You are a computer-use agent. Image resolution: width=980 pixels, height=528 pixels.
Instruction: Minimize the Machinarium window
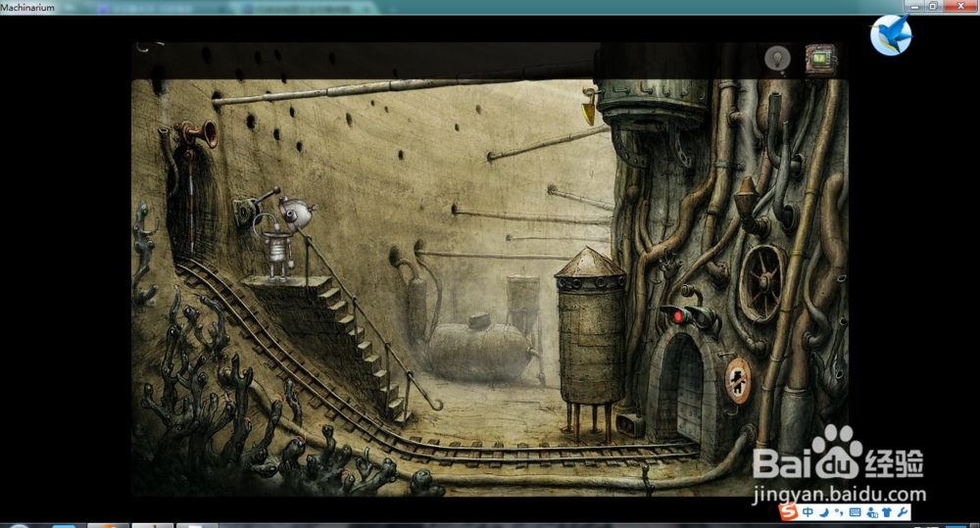(915, 6)
